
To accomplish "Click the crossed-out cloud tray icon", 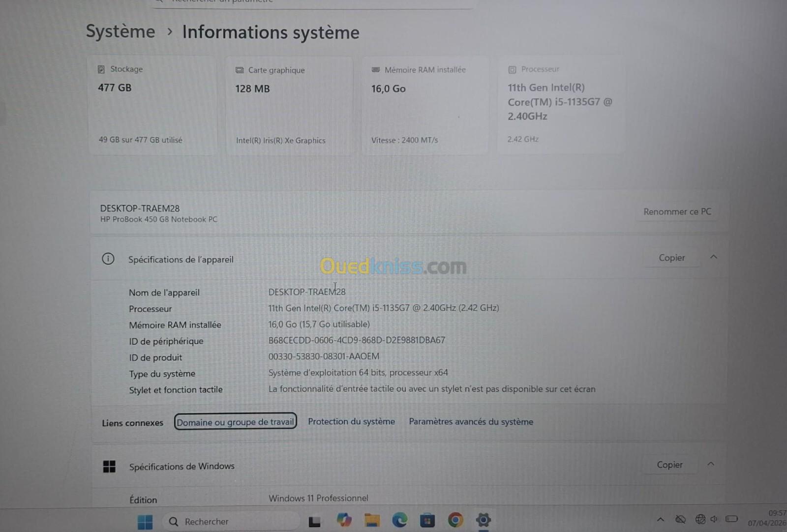I will 680,519.
